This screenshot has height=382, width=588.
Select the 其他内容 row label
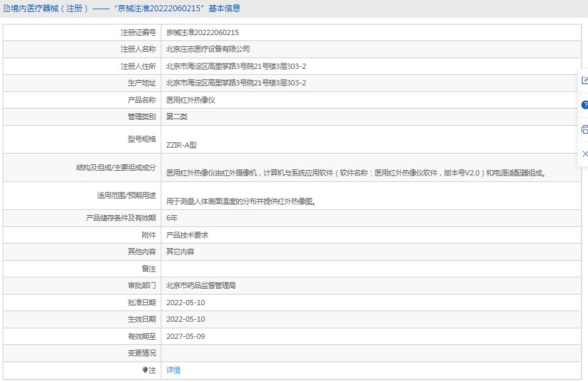click(142, 252)
